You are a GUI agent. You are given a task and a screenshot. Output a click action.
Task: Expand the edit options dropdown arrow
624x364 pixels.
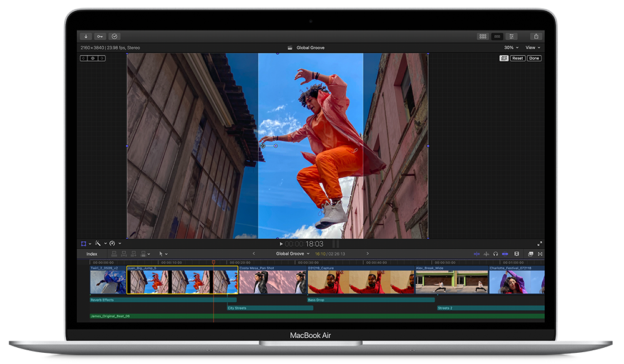[149, 254]
